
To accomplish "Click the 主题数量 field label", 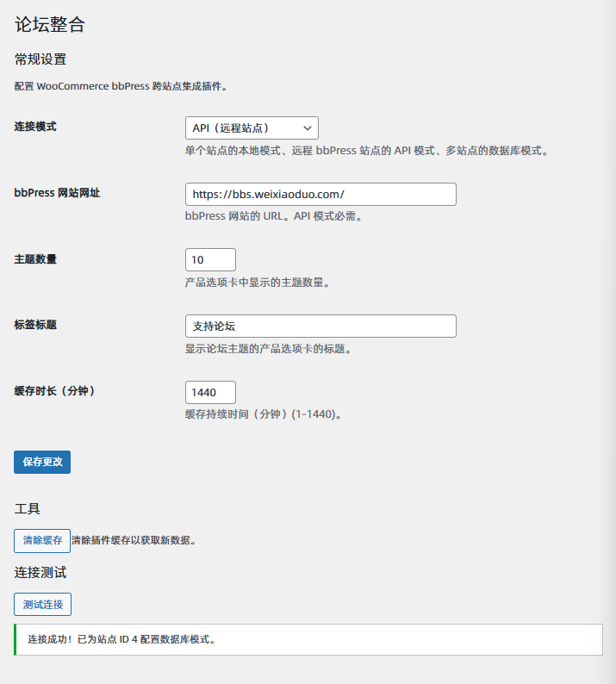I will pyautogui.click(x=35, y=258).
